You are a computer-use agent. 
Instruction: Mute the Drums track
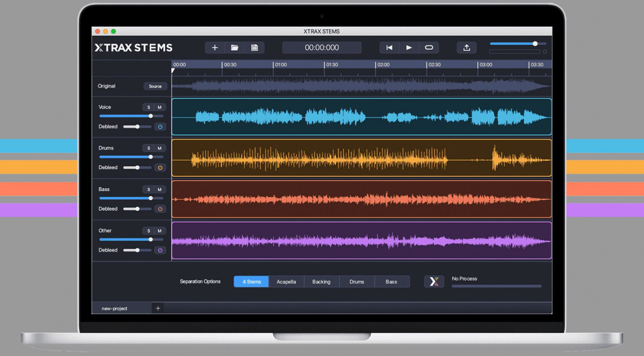click(x=160, y=148)
